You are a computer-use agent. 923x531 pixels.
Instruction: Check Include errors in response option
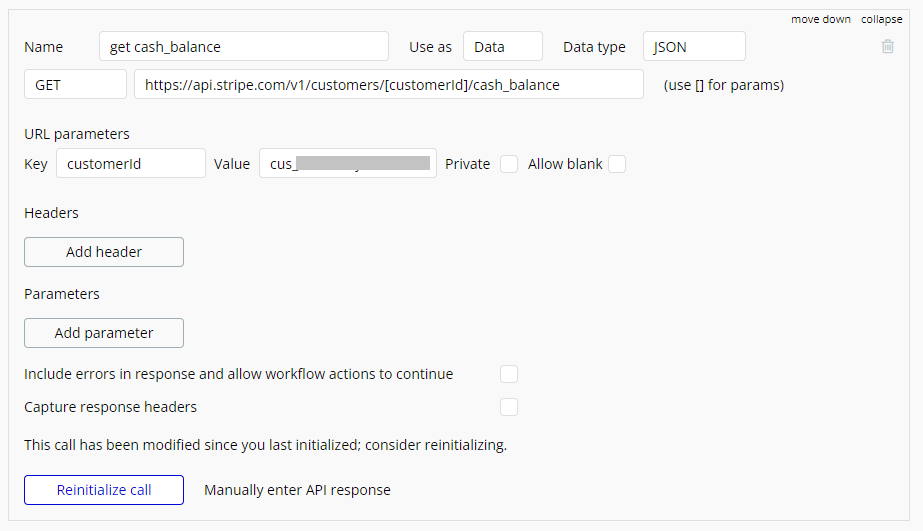coord(509,374)
